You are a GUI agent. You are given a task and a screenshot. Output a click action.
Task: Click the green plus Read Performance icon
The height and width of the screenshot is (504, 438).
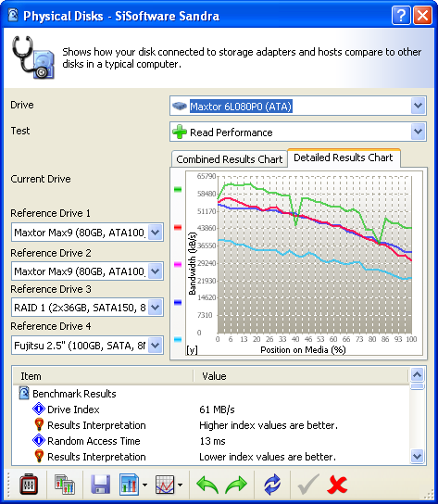pos(180,132)
